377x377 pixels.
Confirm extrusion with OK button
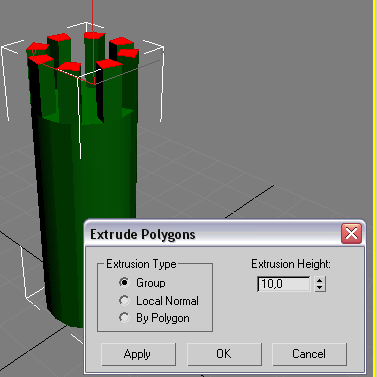pyautogui.click(x=224, y=354)
